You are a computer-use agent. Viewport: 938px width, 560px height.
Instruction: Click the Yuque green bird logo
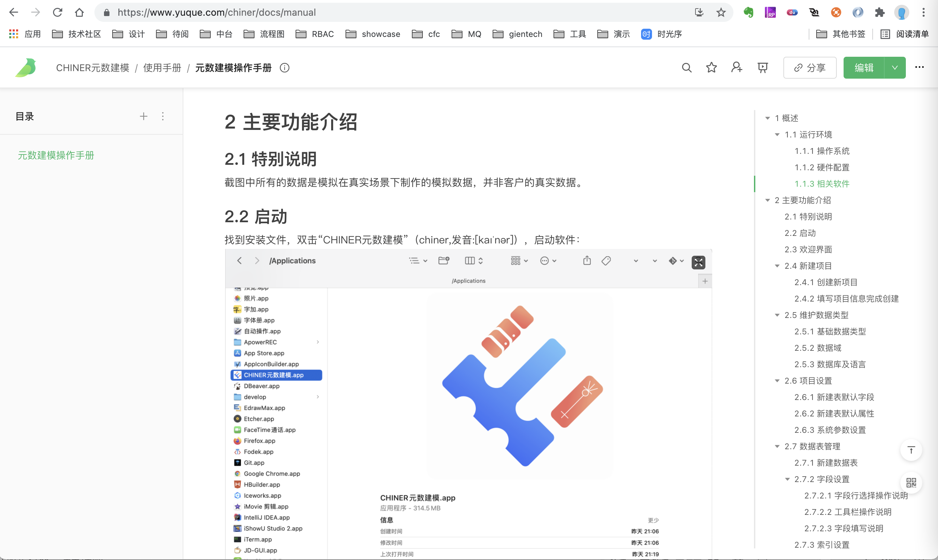(x=26, y=68)
